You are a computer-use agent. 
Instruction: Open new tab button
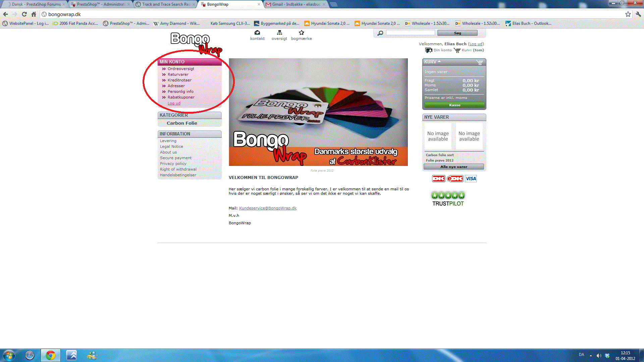point(333,4)
